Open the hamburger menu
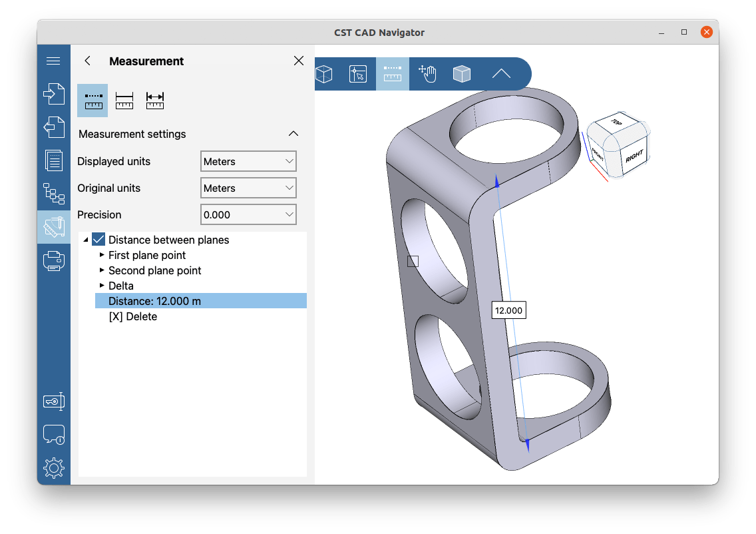Viewport: 756px width, 534px height. pos(53,60)
